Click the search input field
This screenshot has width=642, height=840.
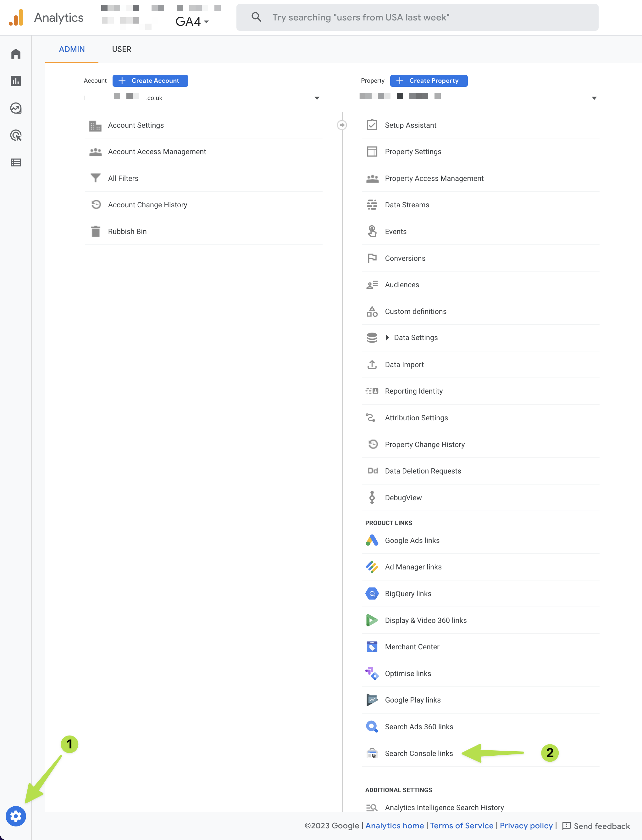pyautogui.click(x=417, y=17)
